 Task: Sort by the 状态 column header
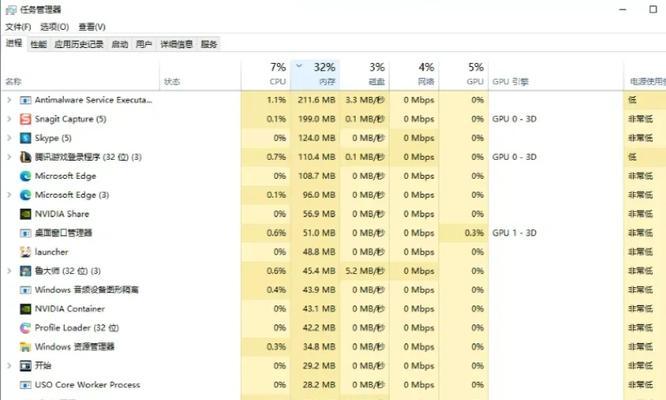200,75
